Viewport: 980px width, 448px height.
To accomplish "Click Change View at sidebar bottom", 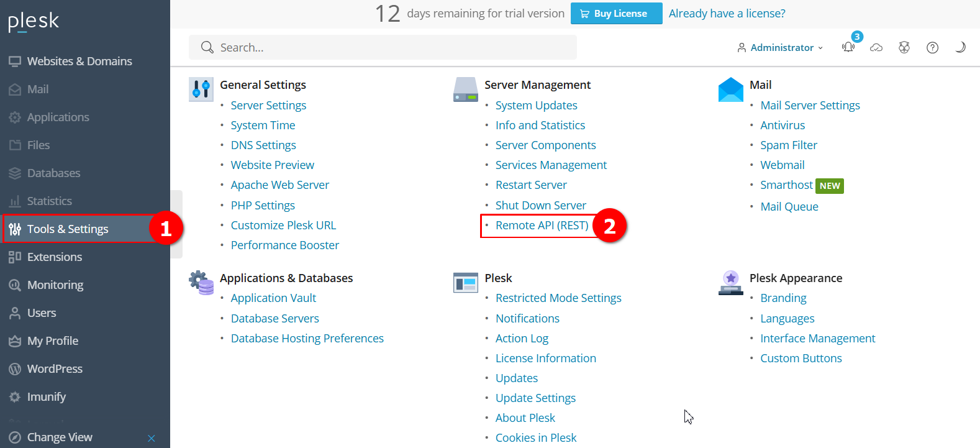I will pos(60,437).
